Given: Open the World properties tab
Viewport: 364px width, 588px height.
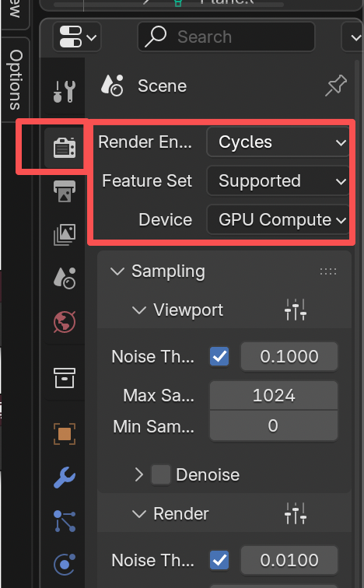Looking at the screenshot, I should coord(65,322).
